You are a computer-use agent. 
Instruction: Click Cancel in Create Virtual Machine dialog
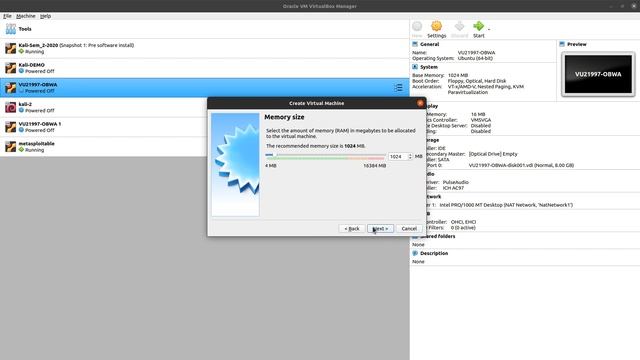(409, 229)
